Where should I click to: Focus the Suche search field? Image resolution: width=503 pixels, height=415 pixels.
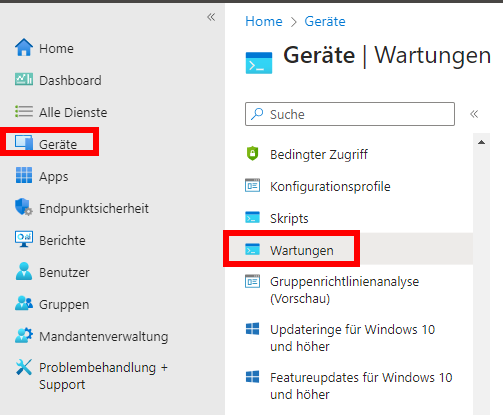tap(350, 114)
